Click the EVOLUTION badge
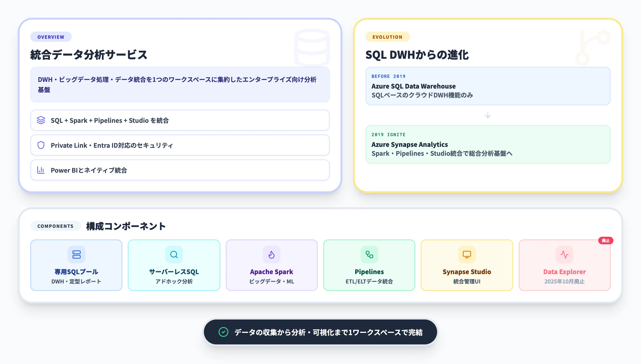 pos(387,37)
